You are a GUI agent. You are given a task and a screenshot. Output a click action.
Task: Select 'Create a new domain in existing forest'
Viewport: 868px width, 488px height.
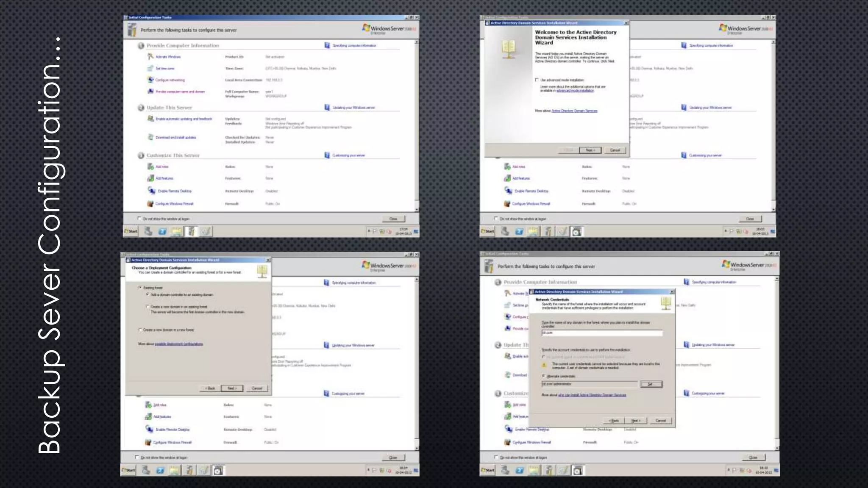point(147,306)
